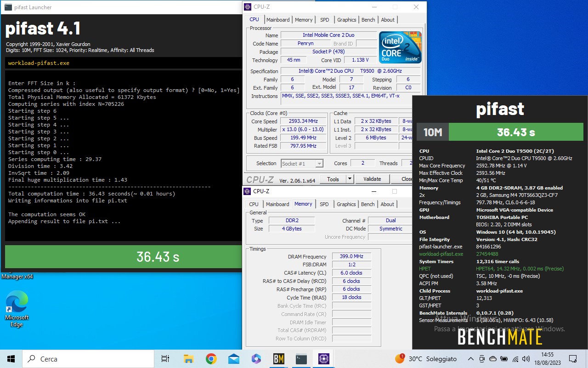
Task: Open notification center icon
Action: pos(573,359)
